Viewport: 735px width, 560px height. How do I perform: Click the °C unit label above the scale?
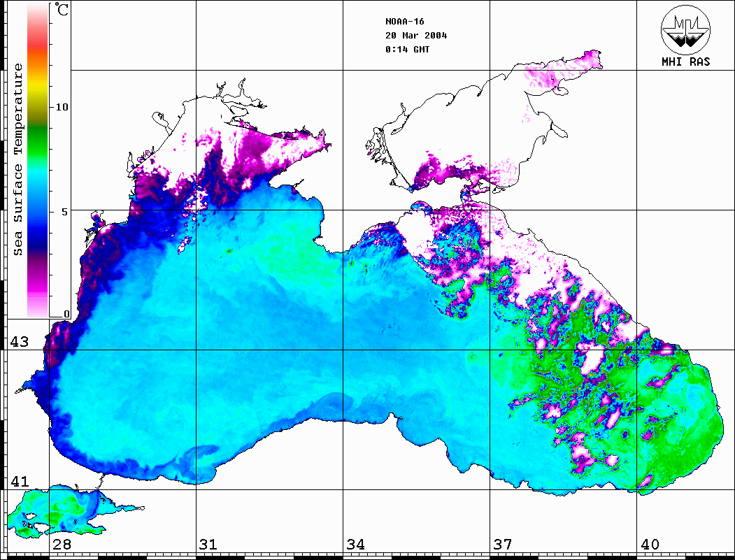pos(62,9)
